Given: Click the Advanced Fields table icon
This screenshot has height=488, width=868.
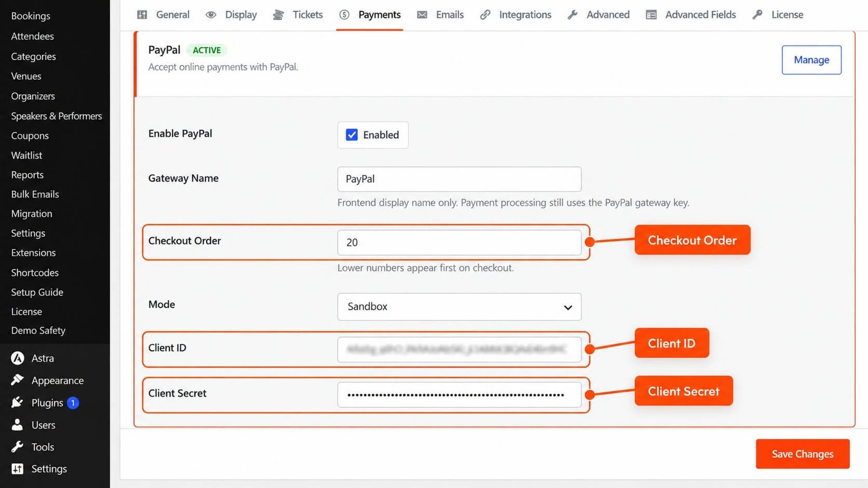Looking at the screenshot, I should pyautogui.click(x=652, y=15).
